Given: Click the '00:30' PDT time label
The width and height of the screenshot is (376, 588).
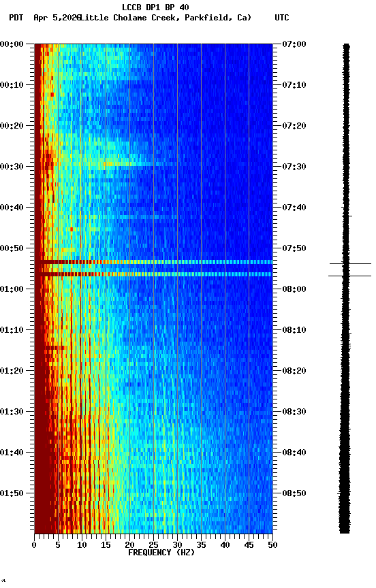Looking at the screenshot, I should tap(12, 167).
